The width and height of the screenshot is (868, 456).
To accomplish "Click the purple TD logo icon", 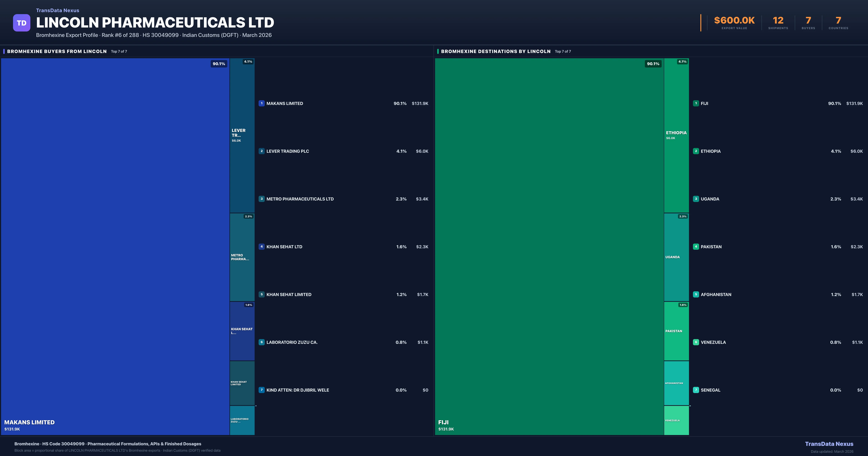I will coord(22,23).
